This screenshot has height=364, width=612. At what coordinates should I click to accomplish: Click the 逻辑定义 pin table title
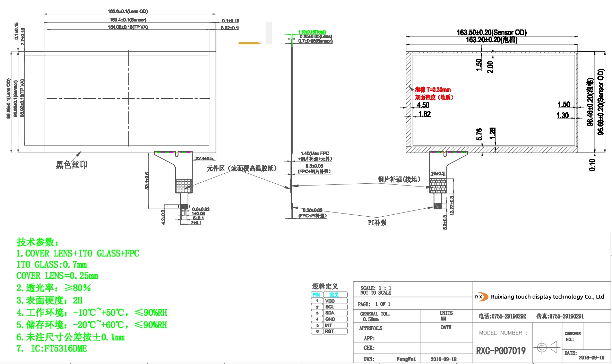[325, 286]
